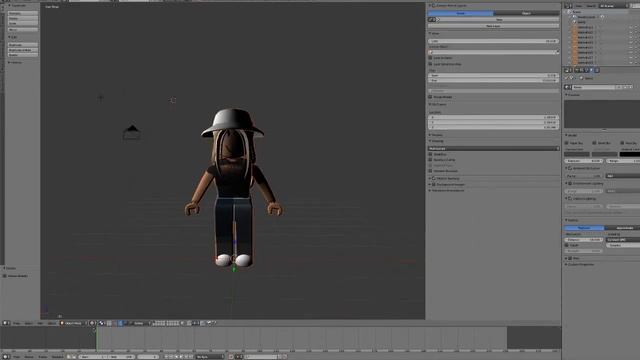Click the black ambient color swatch
Screen dimensions: 640x360
[x=630, y=154]
